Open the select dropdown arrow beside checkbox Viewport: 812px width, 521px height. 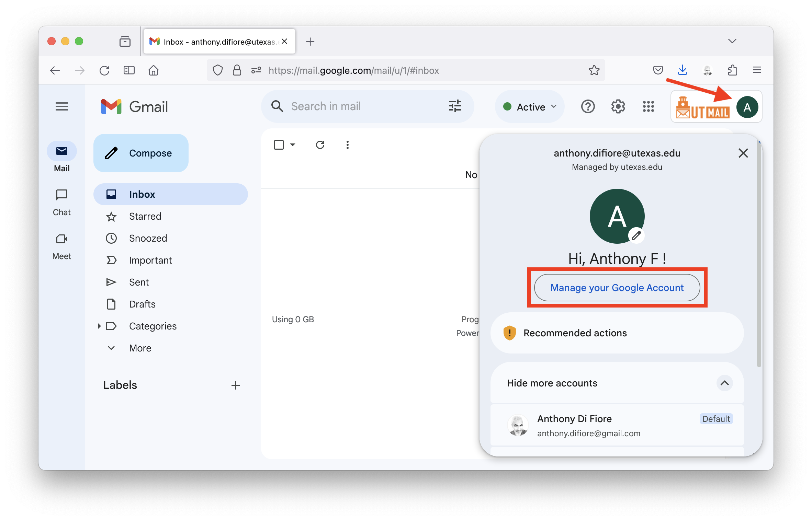coord(293,145)
